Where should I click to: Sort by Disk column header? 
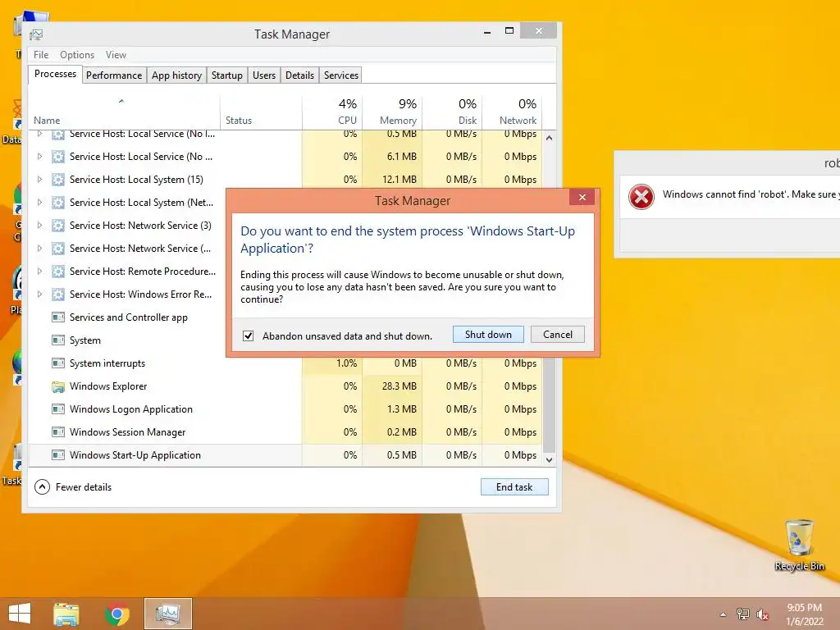pyautogui.click(x=452, y=112)
